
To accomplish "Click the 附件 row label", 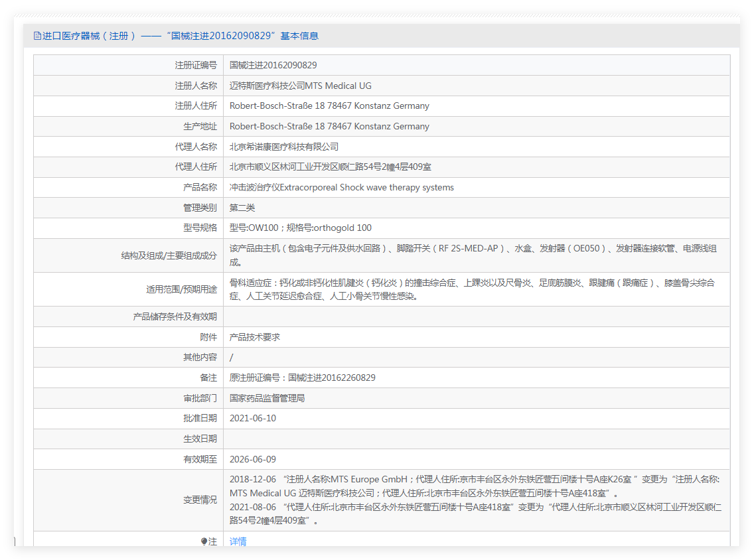I will coord(208,337).
